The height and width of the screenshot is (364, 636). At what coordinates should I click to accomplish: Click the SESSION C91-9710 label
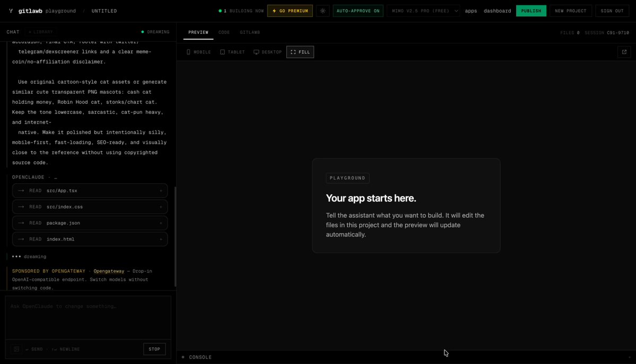[607, 32]
